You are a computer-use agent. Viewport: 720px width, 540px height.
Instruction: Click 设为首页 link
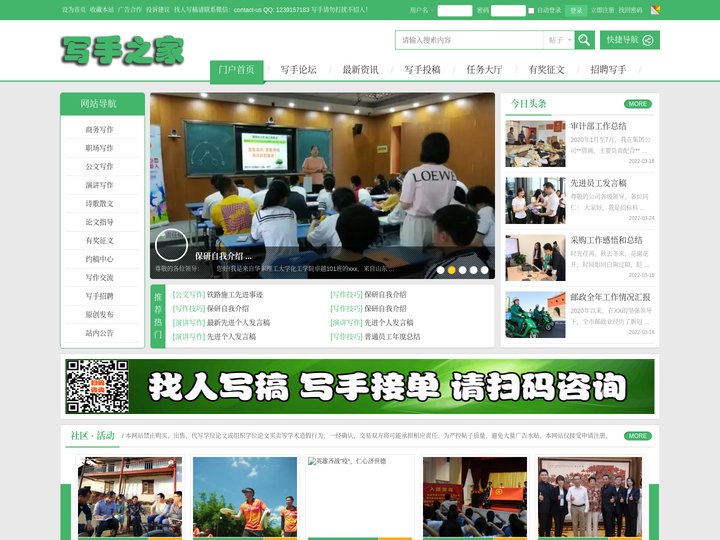coord(74,10)
